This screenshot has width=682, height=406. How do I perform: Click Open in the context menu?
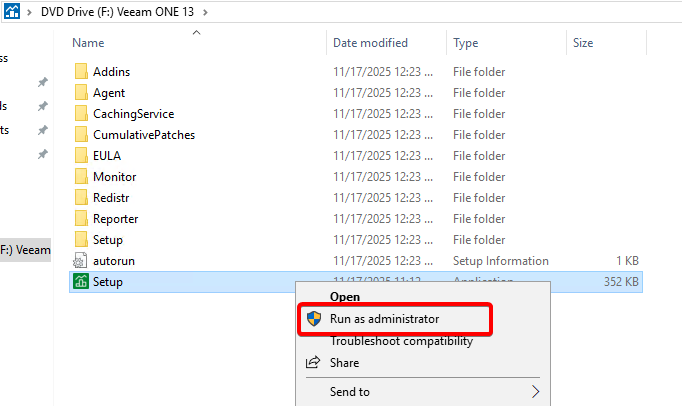(x=345, y=297)
